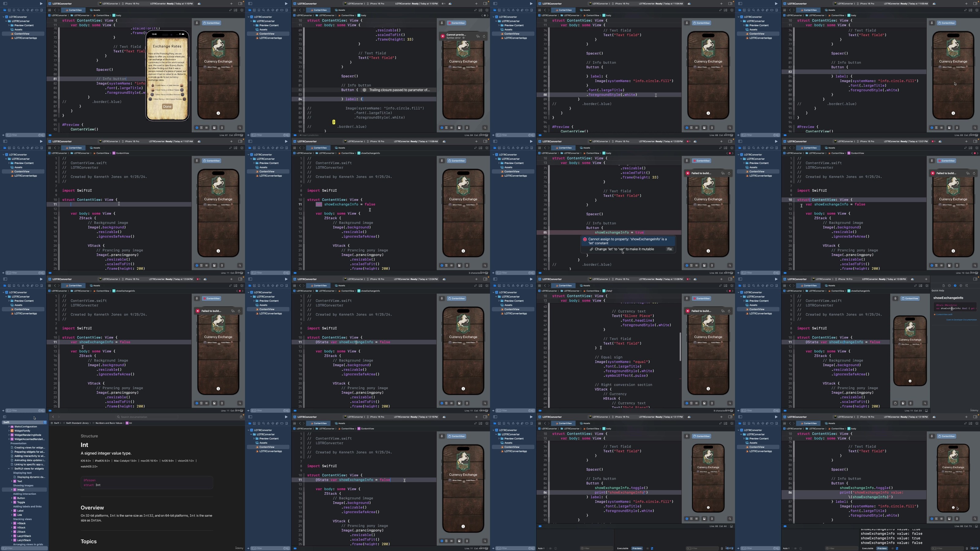This screenshot has height=551, width=980.
Task: Select the blue Quick Help inspector icon
Action: 955,286
